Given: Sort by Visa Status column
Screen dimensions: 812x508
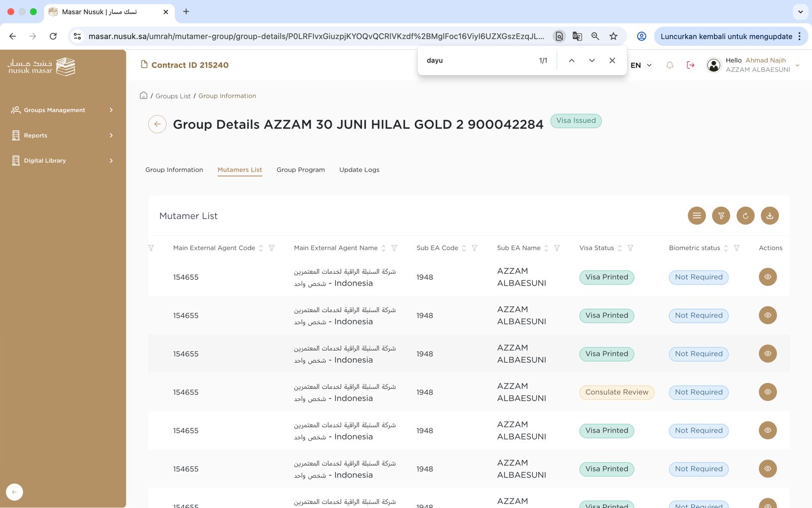Looking at the screenshot, I should (620, 248).
